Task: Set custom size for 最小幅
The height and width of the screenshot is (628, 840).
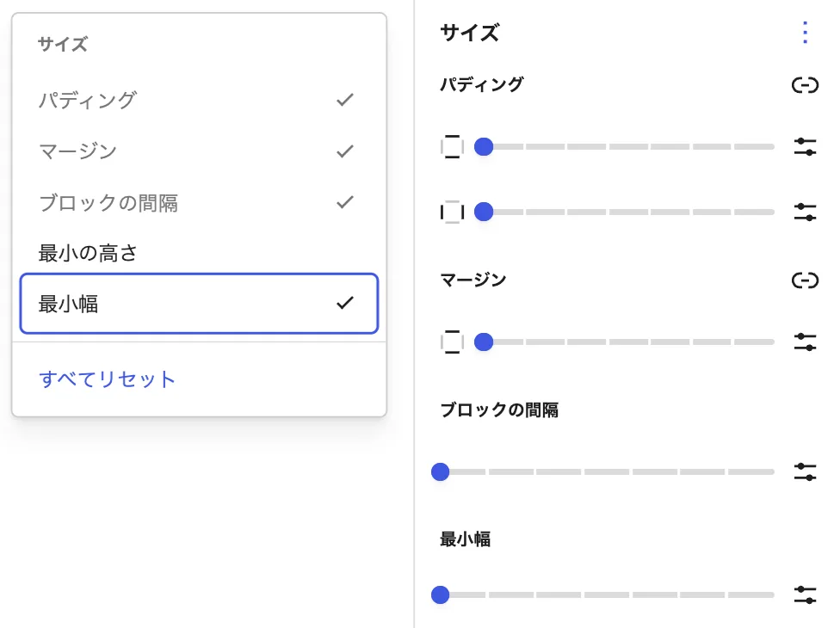Action: coord(805,594)
